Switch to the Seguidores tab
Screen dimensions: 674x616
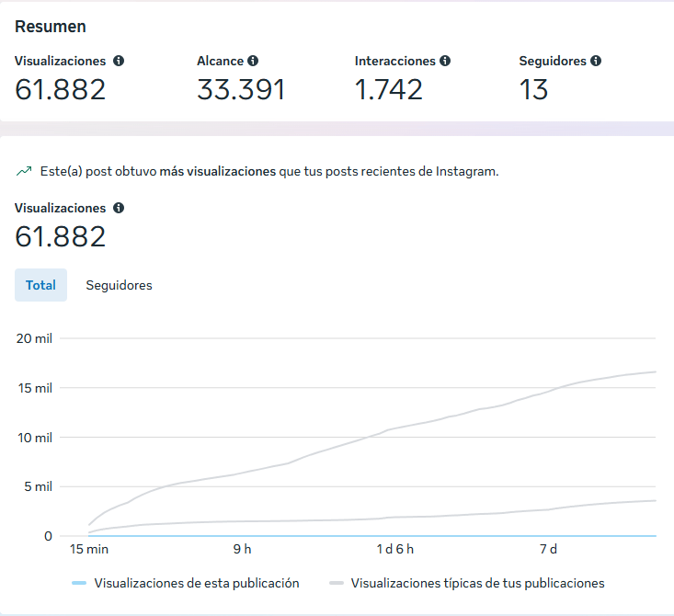pyautogui.click(x=119, y=285)
